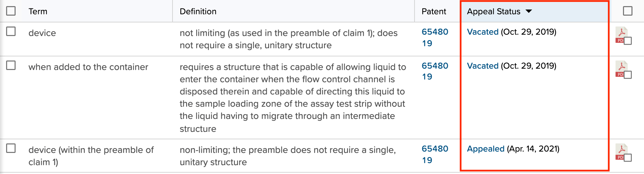Check the box for 'device (within the preamble' row

[11, 148]
